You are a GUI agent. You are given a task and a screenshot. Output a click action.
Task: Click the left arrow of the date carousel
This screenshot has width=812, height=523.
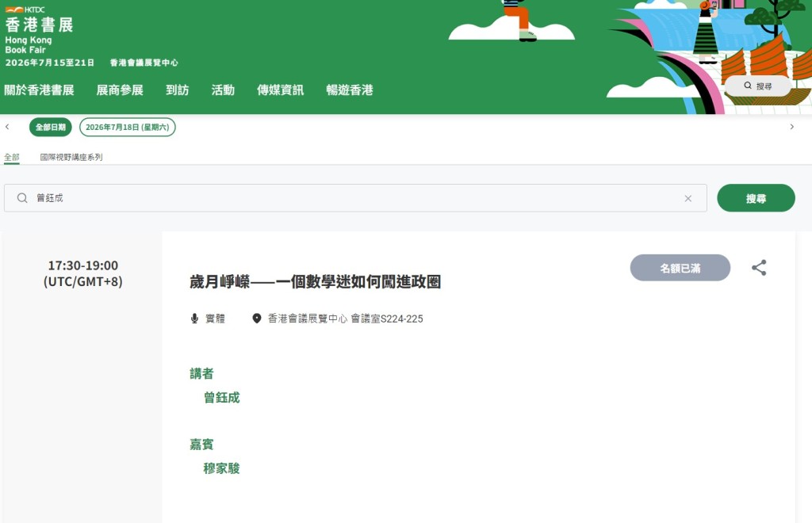pyautogui.click(x=7, y=127)
